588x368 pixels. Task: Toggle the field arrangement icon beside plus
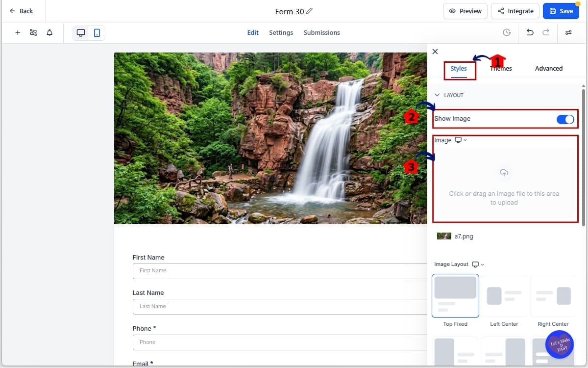[x=33, y=32]
